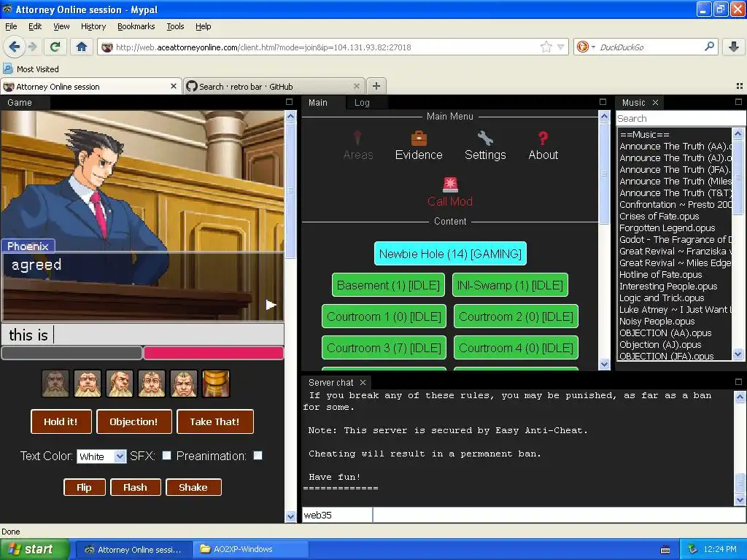Click the Flip button

click(x=85, y=487)
